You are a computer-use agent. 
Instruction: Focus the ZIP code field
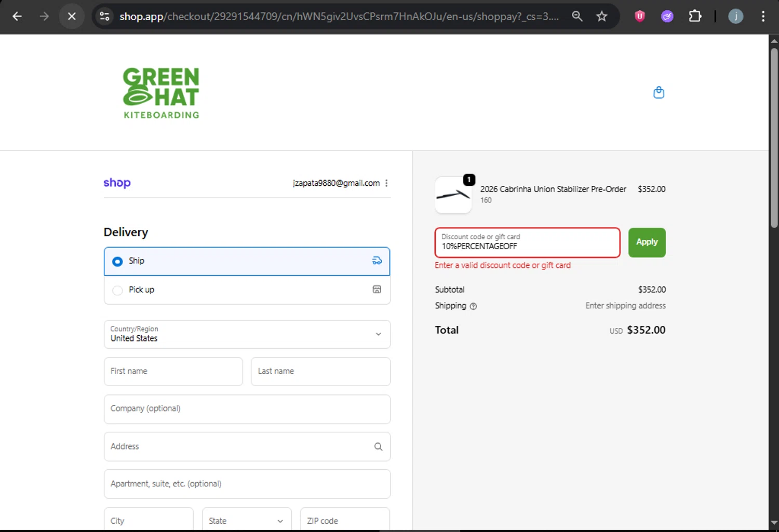tap(345, 520)
